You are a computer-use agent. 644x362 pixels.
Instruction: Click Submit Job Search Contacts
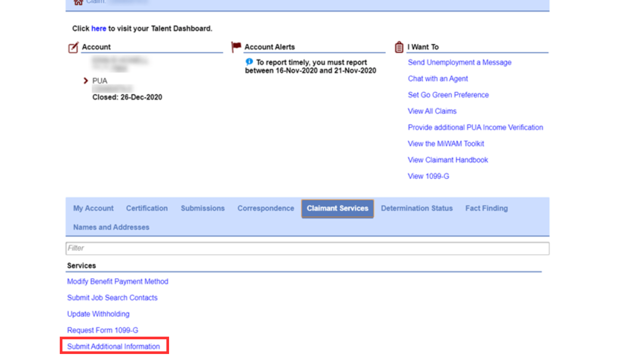112,298
